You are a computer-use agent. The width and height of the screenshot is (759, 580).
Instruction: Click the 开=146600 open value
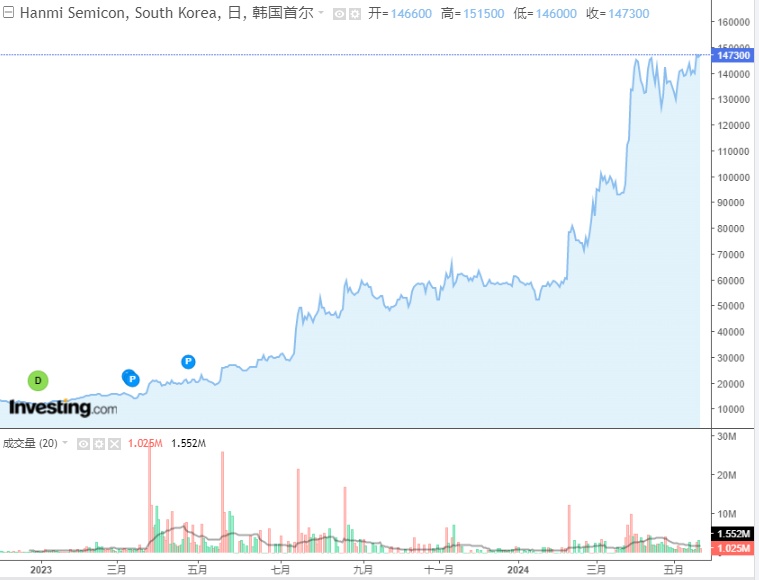pos(400,14)
